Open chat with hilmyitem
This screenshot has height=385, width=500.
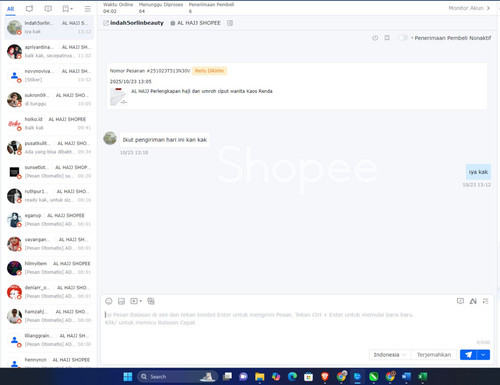pyautogui.click(x=49, y=268)
